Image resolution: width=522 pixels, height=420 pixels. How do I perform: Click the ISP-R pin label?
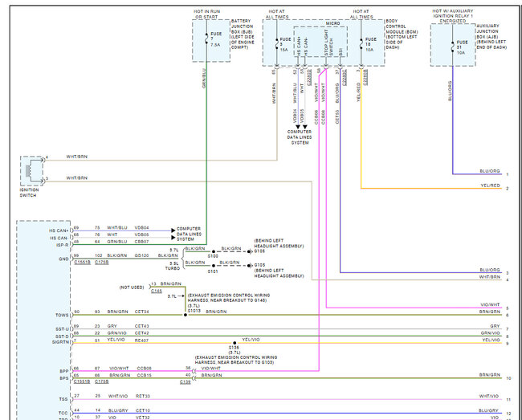coord(62,245)
